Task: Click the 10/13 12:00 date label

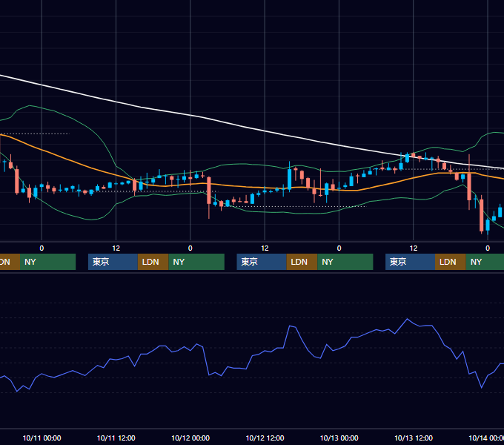Action: coord(414,438)
